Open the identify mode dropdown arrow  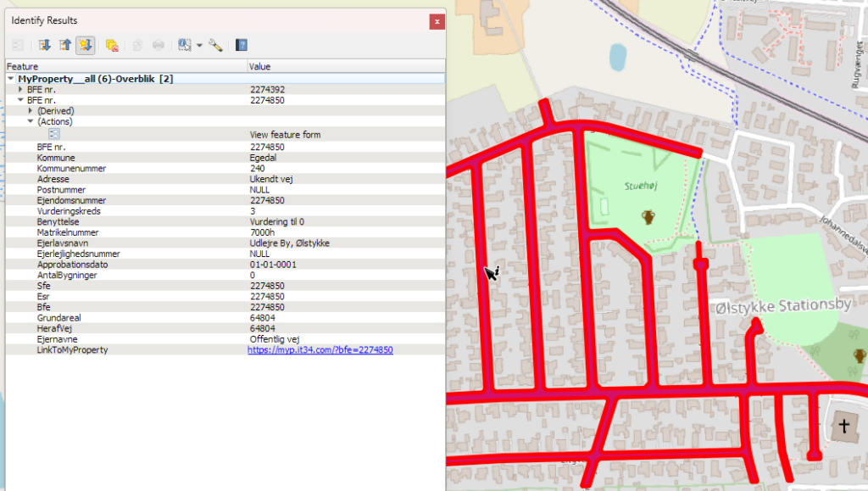(199, 45)
